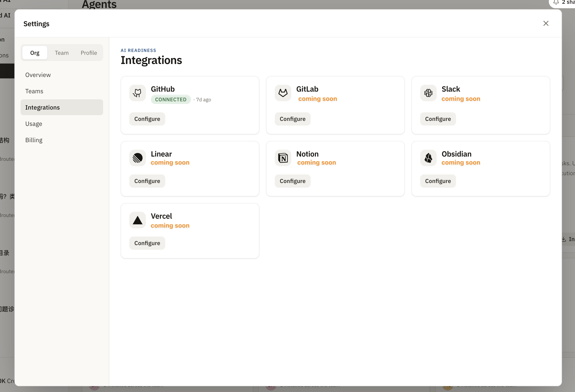The image size is (575, 392).
Task: Click Vercel's 'coming soon' label
Action: point(170,226)
